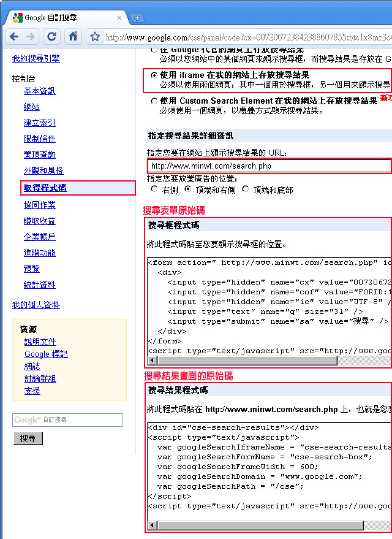392x539 pixels.
Task: Click the 資源 box heading
Action: click(x=28, y=329)
